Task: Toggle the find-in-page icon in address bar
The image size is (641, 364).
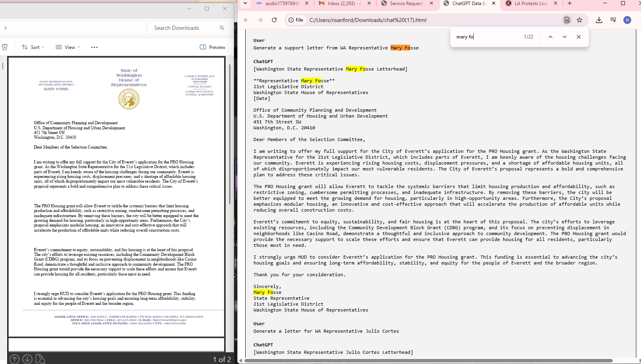Action: pos(567,20)
